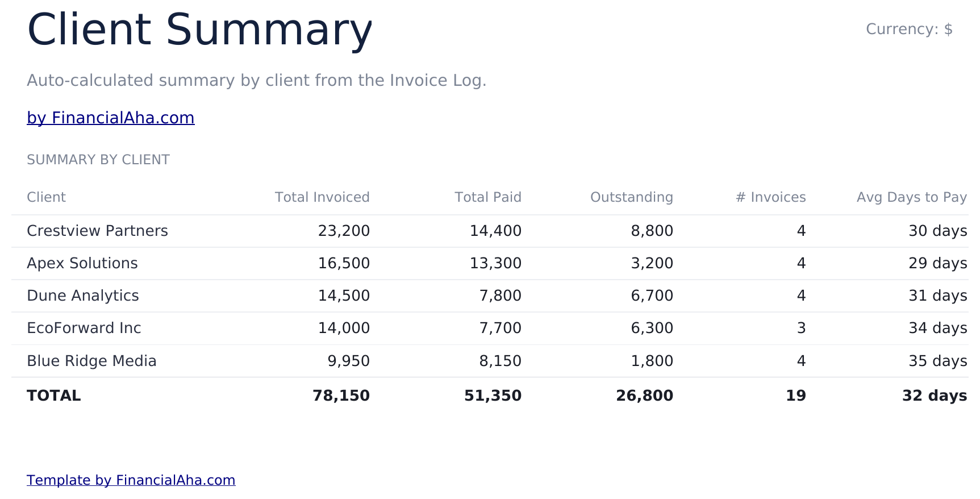Click total invoice count 19
The image size is (980, 499).
point(796,396)
